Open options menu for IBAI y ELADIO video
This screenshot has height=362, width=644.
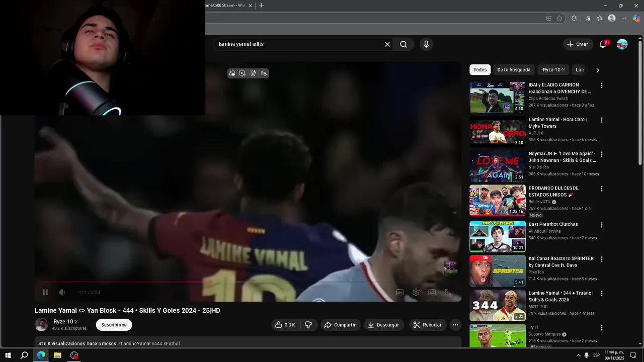[x=601, y=85]
